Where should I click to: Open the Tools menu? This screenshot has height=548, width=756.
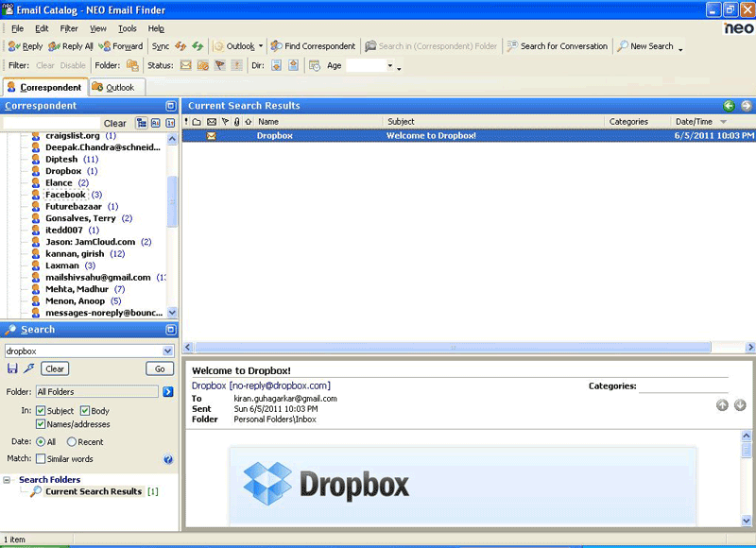click(128, 28)
